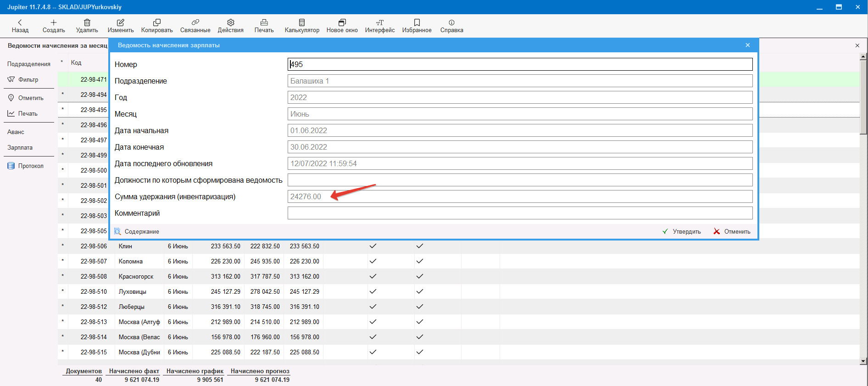868x386 pixels.
Task: Select the Клин row code 22-98-506
Action: 94,246
